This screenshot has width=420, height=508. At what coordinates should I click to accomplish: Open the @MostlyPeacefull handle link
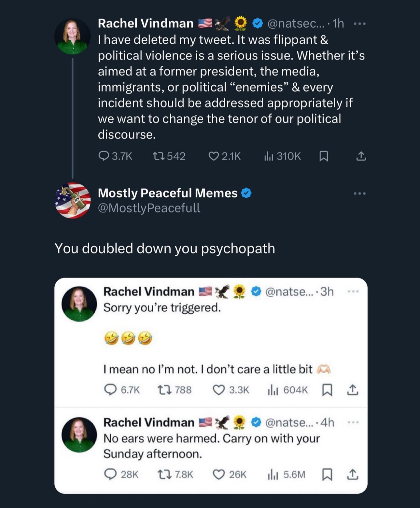pos(149,208)
